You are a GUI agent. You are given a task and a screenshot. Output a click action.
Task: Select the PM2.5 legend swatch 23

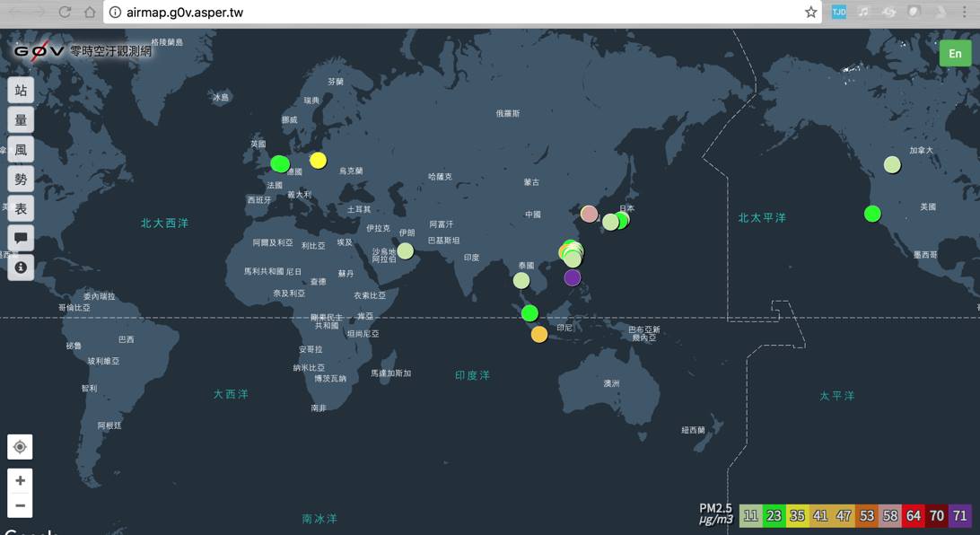point(774,515)
